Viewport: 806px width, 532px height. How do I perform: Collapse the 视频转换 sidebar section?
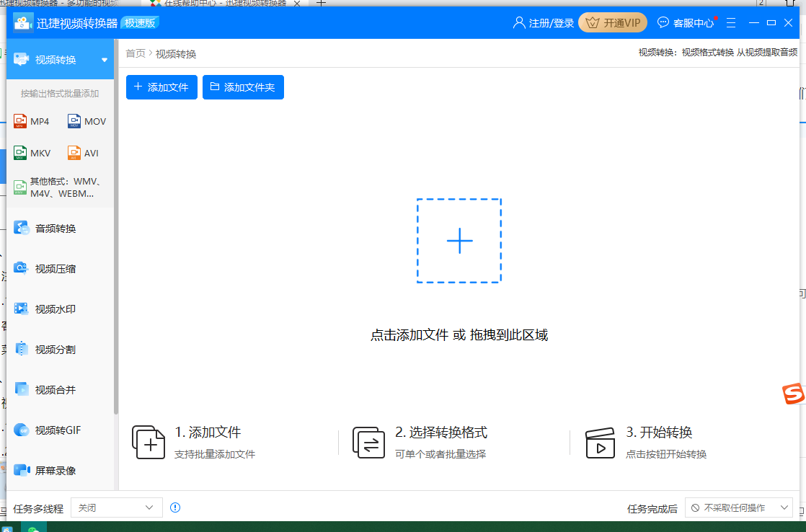coord(104,58)
